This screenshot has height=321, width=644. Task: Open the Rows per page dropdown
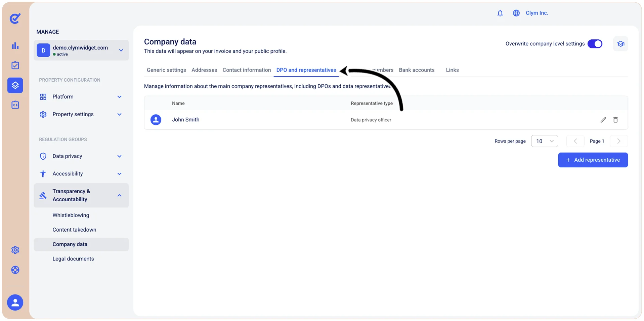click(544, 141)
